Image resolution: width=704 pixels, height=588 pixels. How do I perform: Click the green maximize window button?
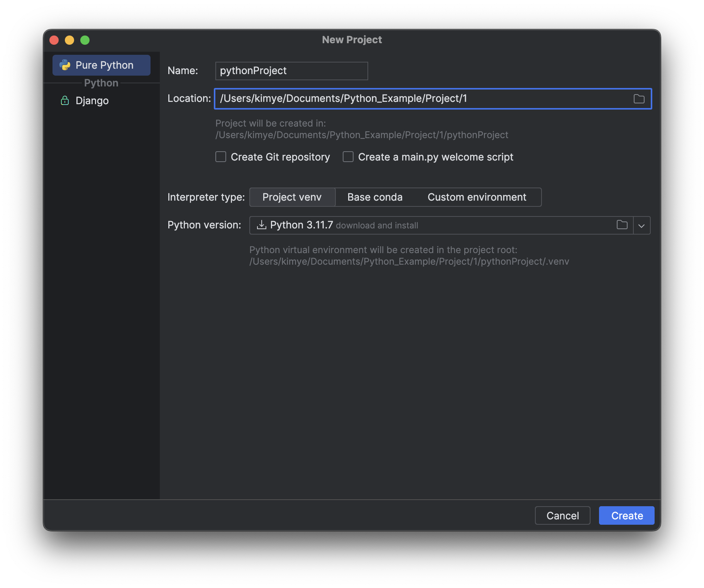pyautogui.click(x=85, y=40)
